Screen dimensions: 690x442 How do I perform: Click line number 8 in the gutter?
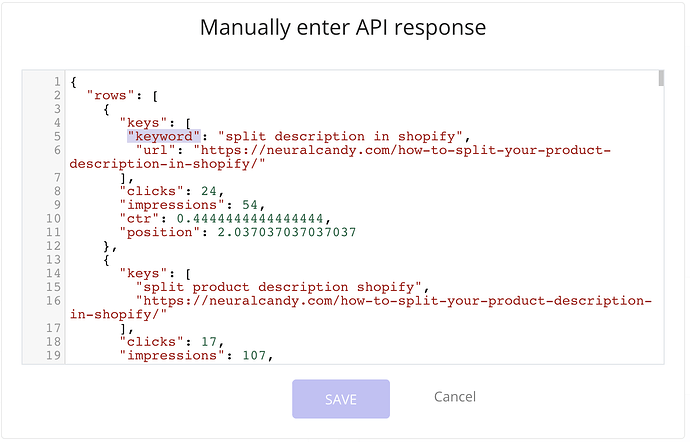coord(59,189)
